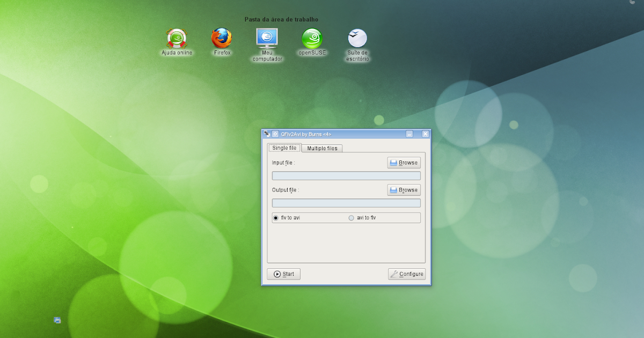
Task: Click the on-all-desktops pin button in title bar
Action: click(x=275, y=134)
